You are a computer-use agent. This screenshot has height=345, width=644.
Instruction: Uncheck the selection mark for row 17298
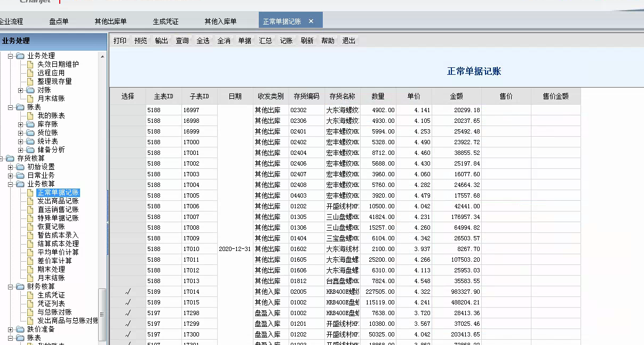click(128, 313)
